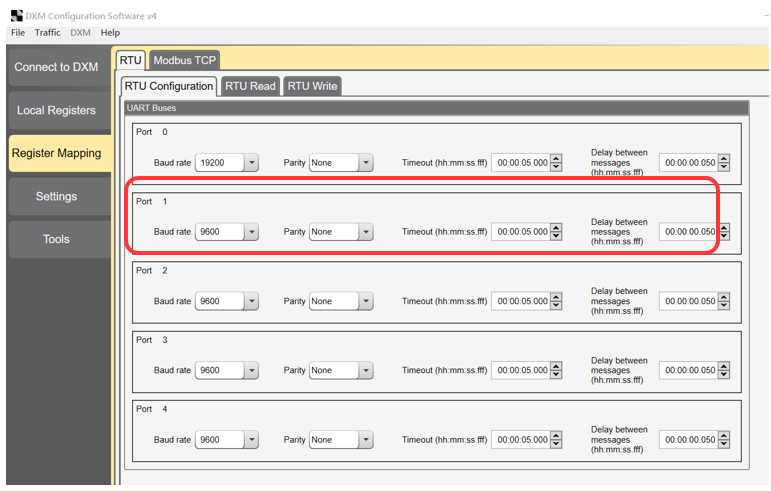Open Port 3 parity dropdown

366,371
